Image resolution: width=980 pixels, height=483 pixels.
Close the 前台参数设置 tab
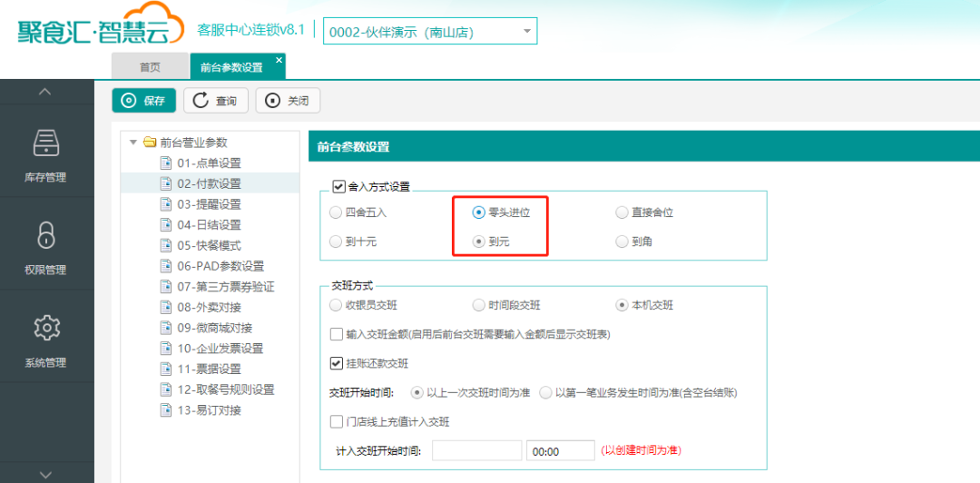coord(279,60)
